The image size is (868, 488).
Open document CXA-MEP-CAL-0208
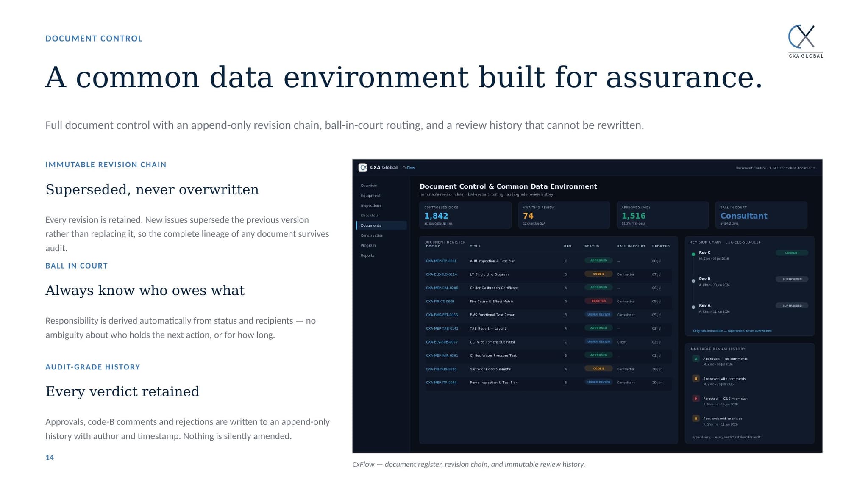pos(442,288)
